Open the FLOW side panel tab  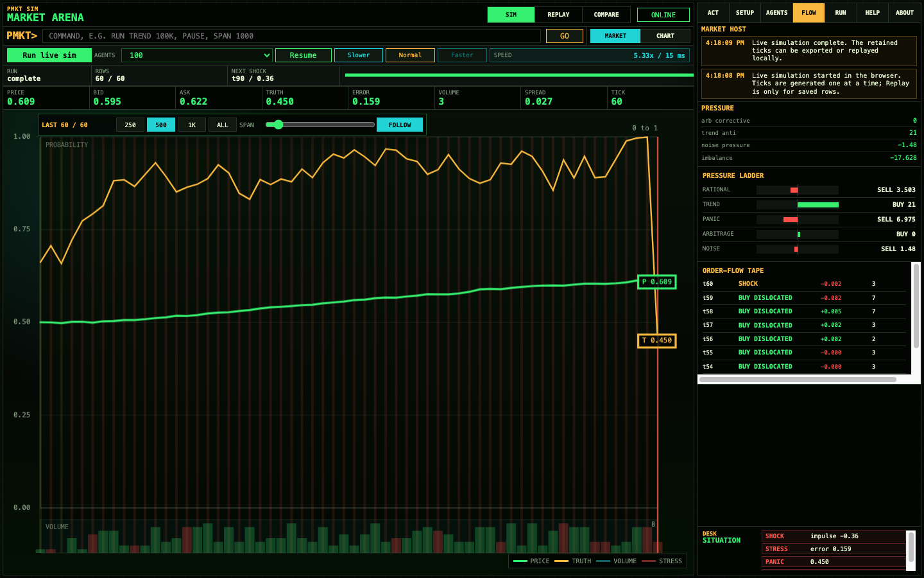pos(809,13)
